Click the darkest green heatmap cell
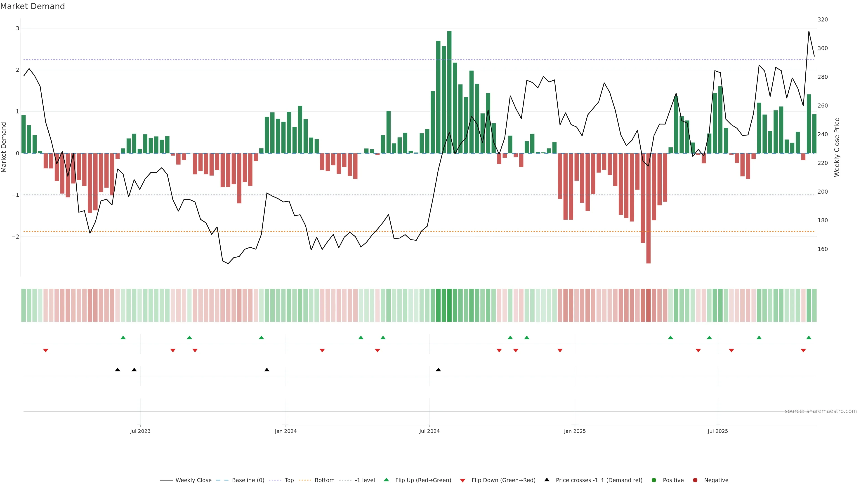Screen dimensions: 868x488 tap(450, 305)
